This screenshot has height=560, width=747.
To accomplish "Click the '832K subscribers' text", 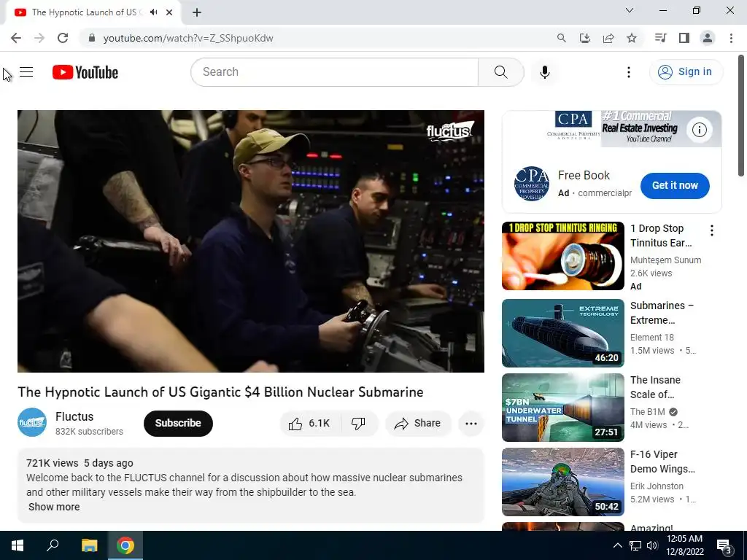I will point(89,432).
